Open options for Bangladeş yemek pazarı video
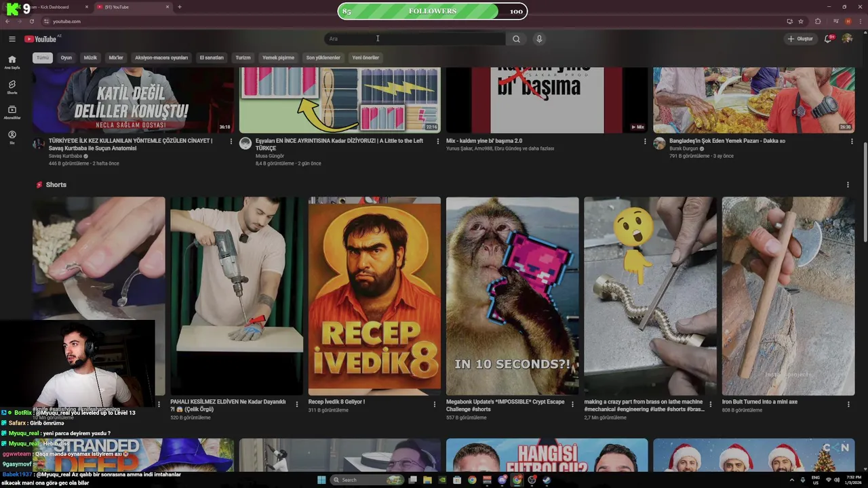The image size is (868, 488). tap(852, 141)
